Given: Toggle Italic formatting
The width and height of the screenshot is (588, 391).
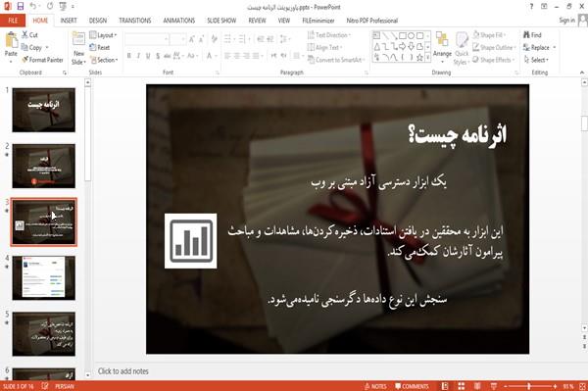Looking at the screenshot, I should pyautogui.click(x=138, y=56).
